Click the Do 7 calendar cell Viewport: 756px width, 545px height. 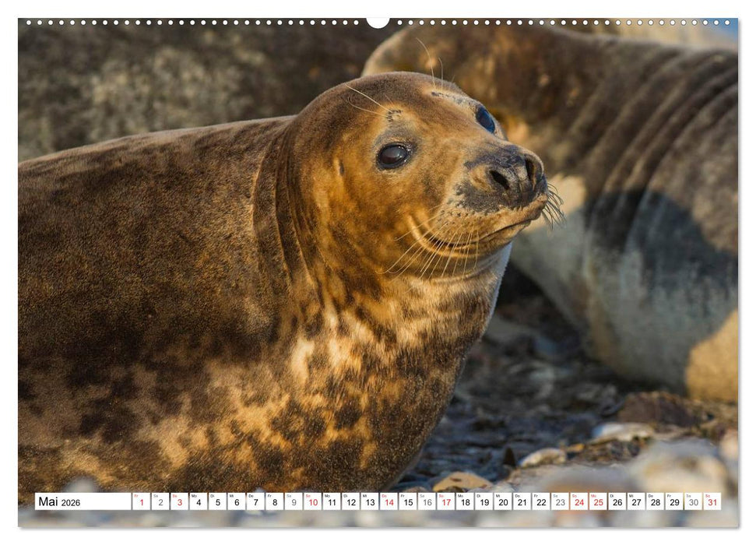click(x=255, y=504)
